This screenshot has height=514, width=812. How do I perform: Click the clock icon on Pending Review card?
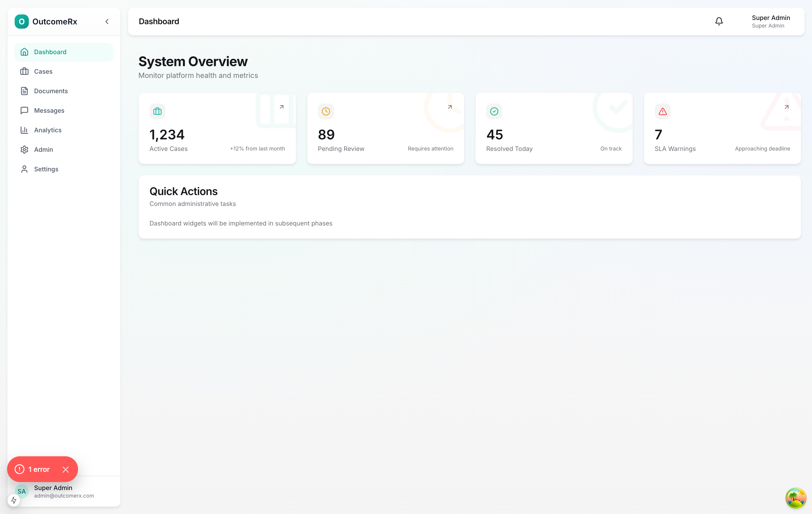326,111
